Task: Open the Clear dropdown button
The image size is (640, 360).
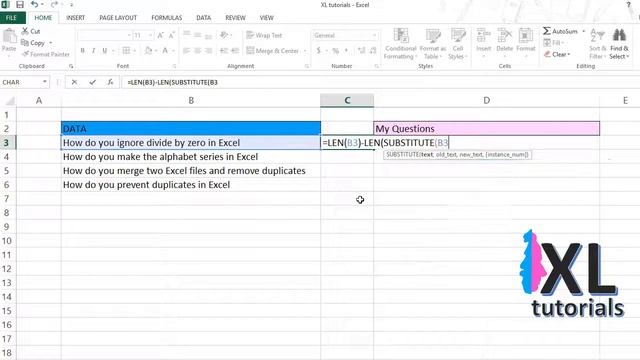Action: click(x=557, y=54)
